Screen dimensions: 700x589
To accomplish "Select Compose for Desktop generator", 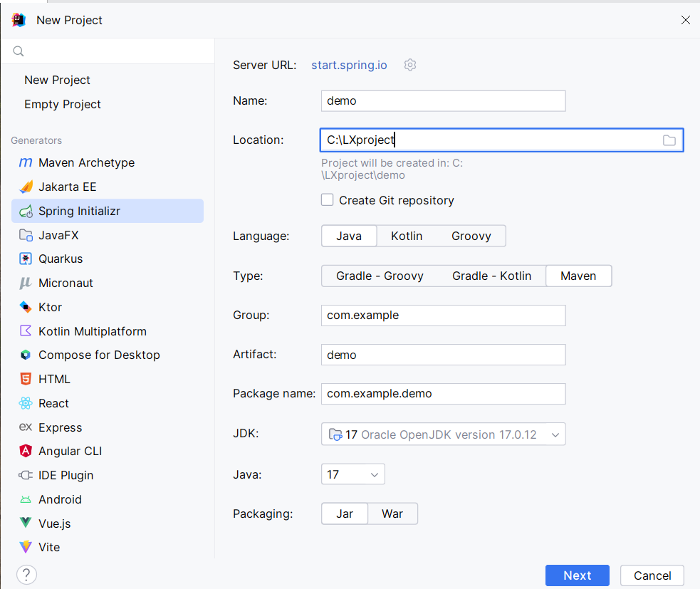I will coord(108,355).
